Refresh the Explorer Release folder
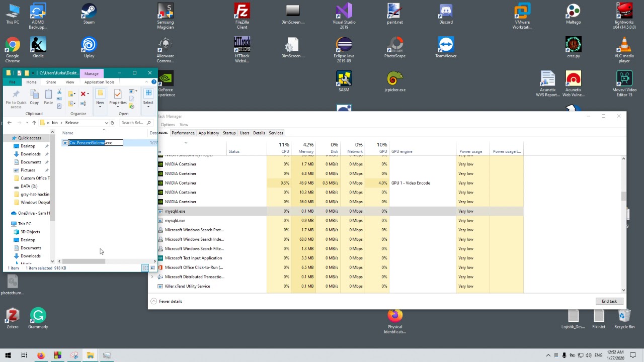This screenshot has width=644, height=362. pos(113,123)
